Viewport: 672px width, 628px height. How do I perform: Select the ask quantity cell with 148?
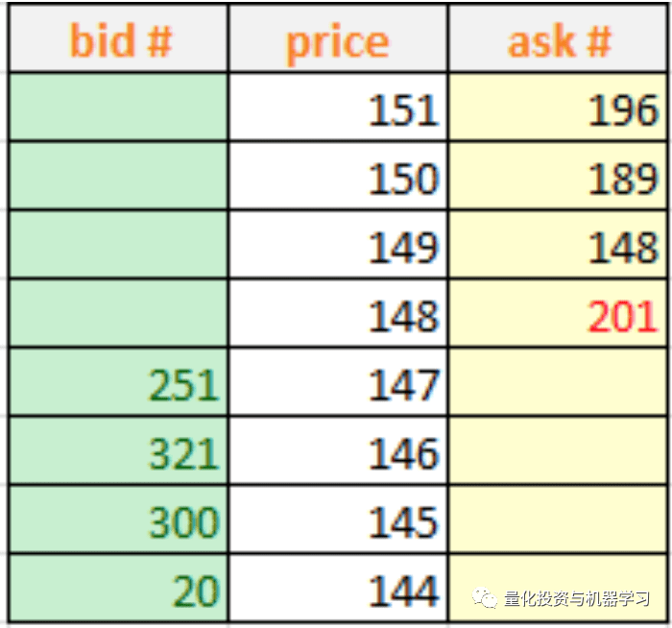[x=558, y=244]
